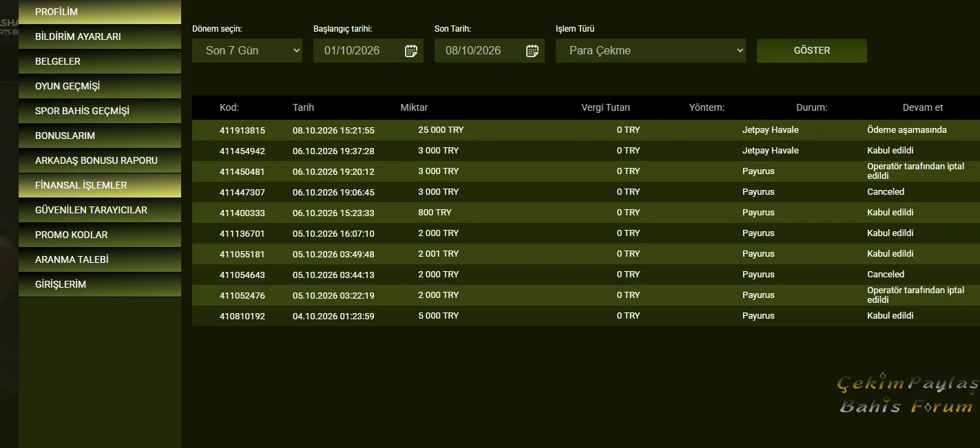Open OYUN GEÇMİŞİ in the sidebar
980x448 pixels.
(100, 86)
